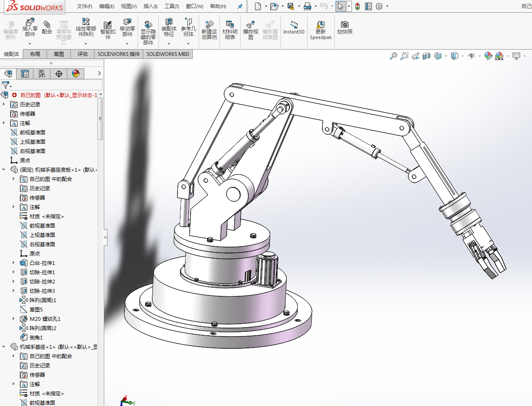
Task: Click the Rebuild traffic light icon
Action: tap(357, 6)
